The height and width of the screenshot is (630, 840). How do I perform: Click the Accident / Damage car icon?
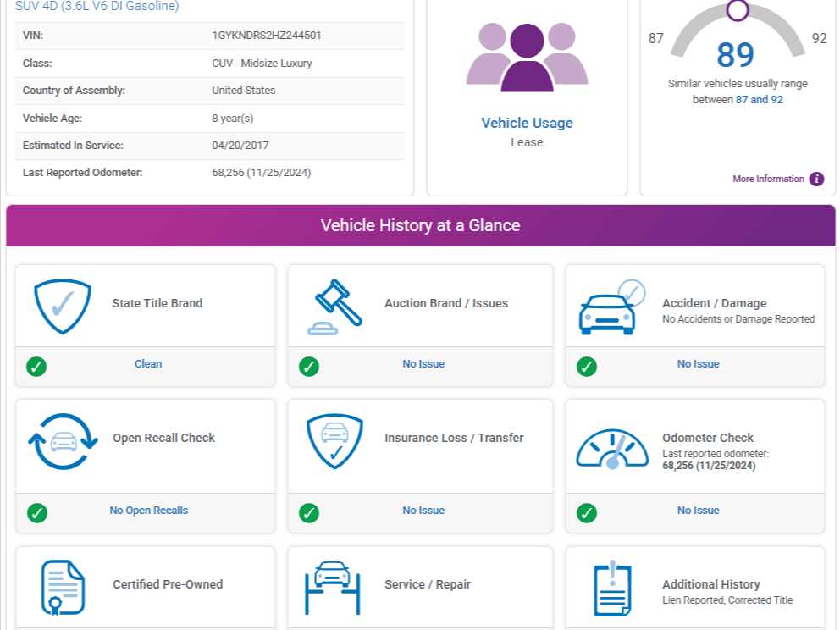point(611,307)
